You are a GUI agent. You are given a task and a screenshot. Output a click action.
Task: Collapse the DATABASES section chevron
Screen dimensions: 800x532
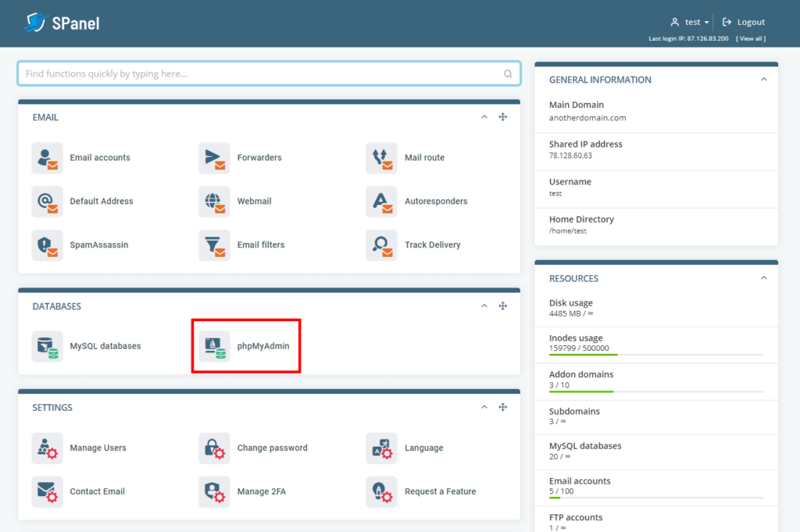(x=484, y=306)
